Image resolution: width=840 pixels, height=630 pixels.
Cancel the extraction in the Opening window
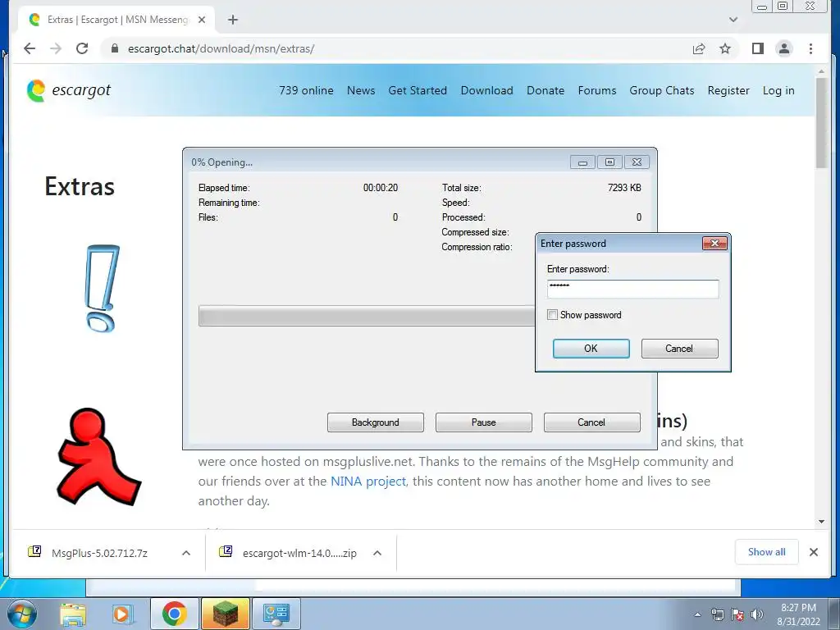point(592,422)
